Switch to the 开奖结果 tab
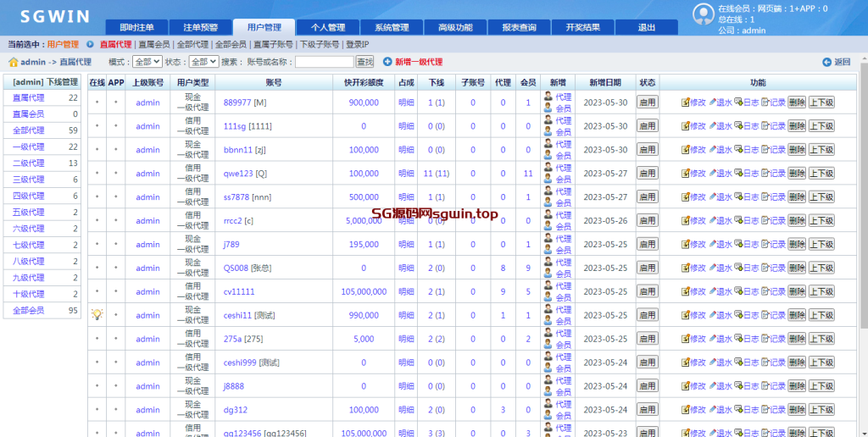Image resolution: width=868 pixels, height=437 pixels. (582, 27)
